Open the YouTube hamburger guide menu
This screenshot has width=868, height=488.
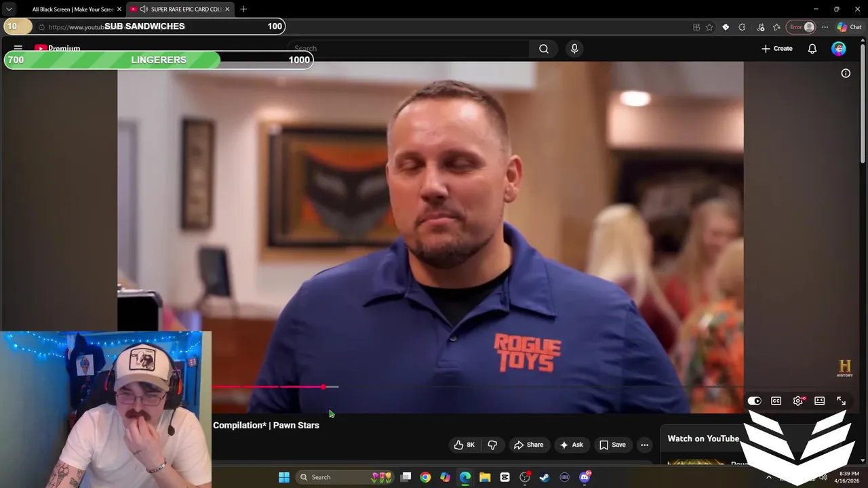point(18,48)
